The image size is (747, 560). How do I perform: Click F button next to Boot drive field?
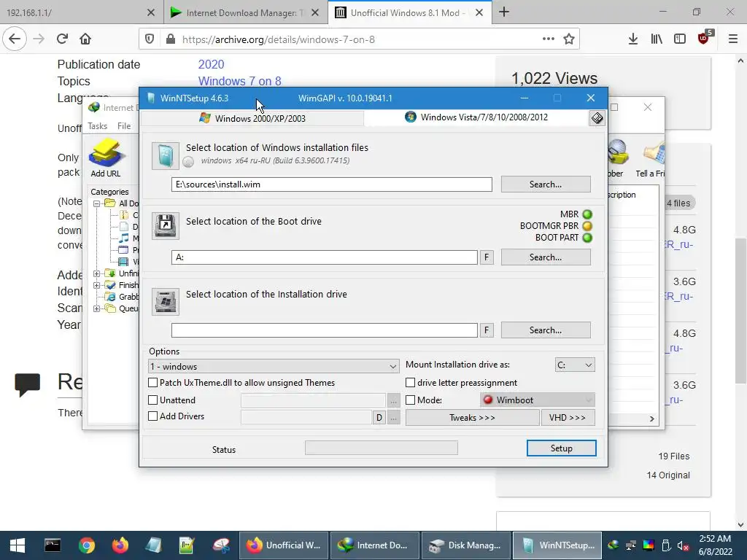tap(487, 257)
